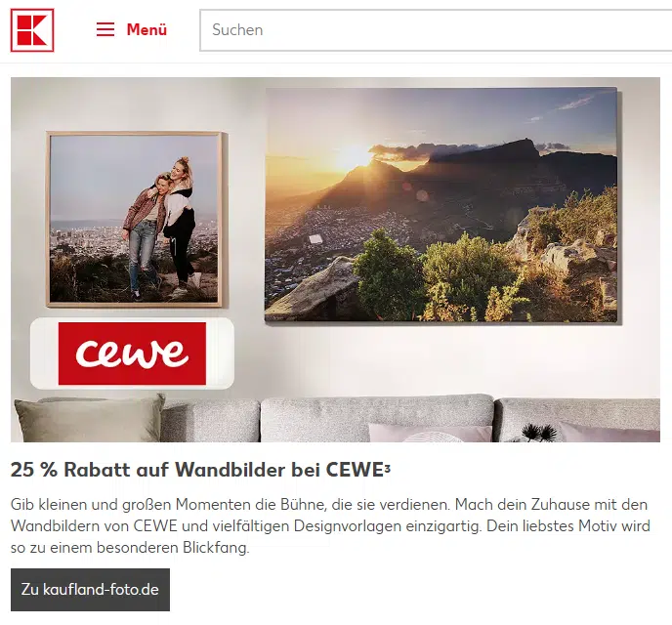The image size is (672, 625).
Task: Click the footnote 3 superscript after CEWE
Action: pyautogui.click(x=388, y=466)
